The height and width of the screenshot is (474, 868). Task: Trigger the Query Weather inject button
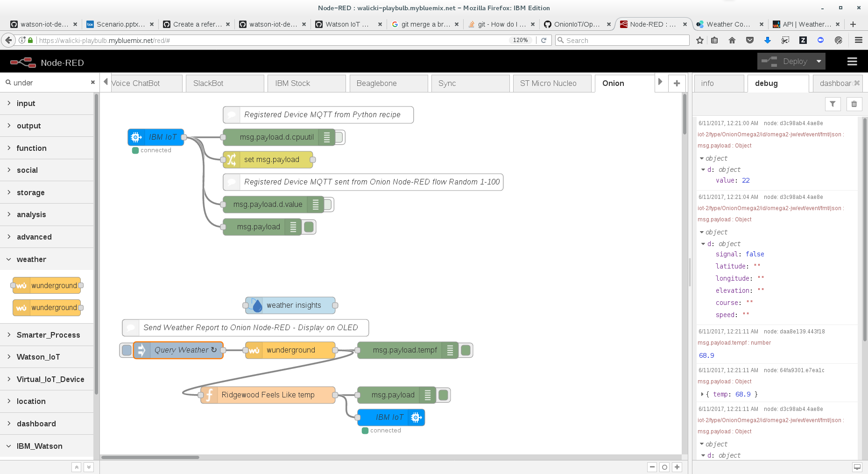pos(127,350)
